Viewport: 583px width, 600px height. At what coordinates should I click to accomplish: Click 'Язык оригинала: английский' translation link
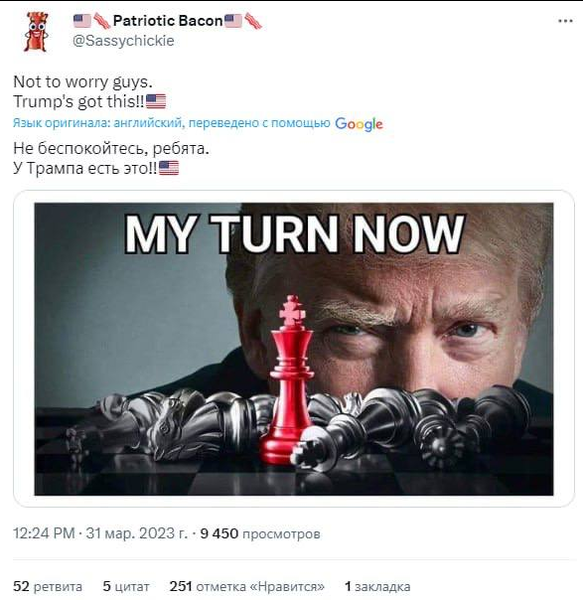click(x=97, y=123)
